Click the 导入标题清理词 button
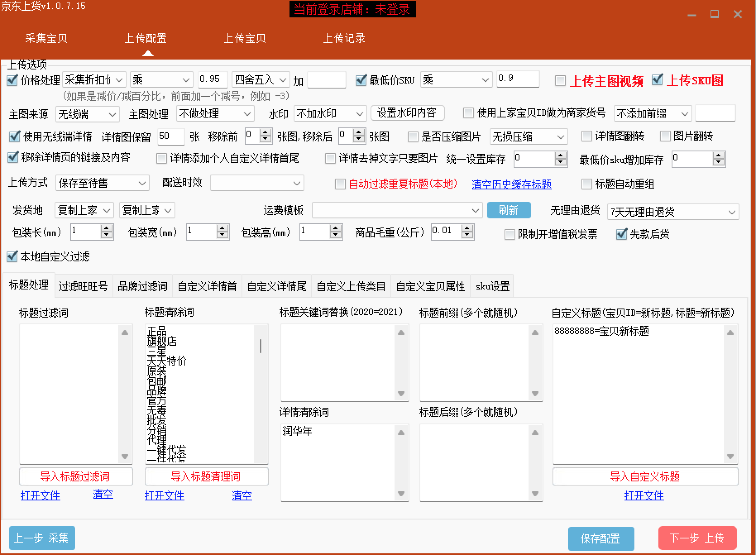 click(206, 476)
